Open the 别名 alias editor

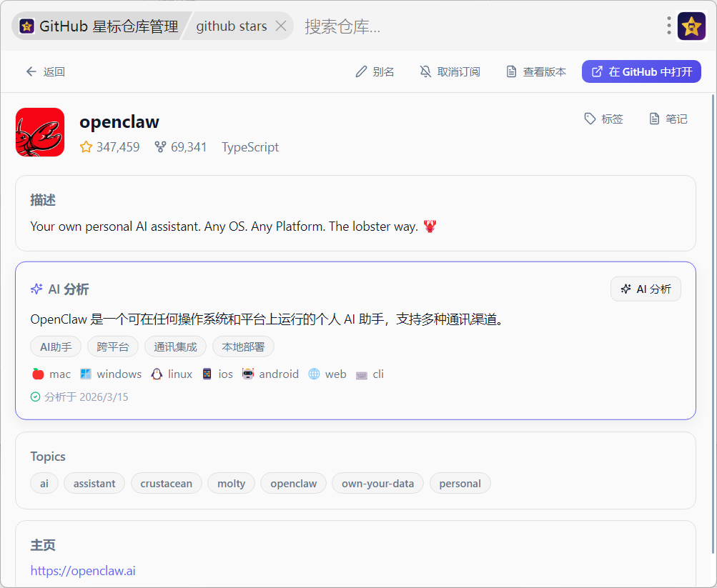375,71
